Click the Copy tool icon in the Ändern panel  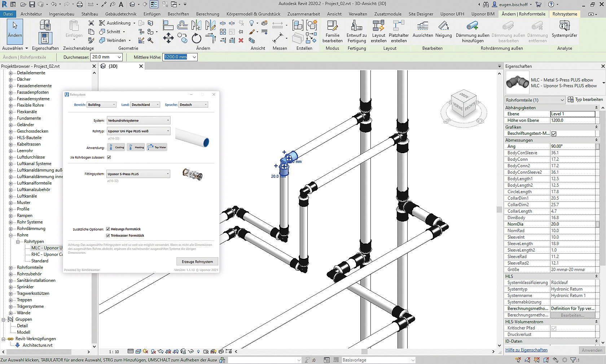[183, 38]
